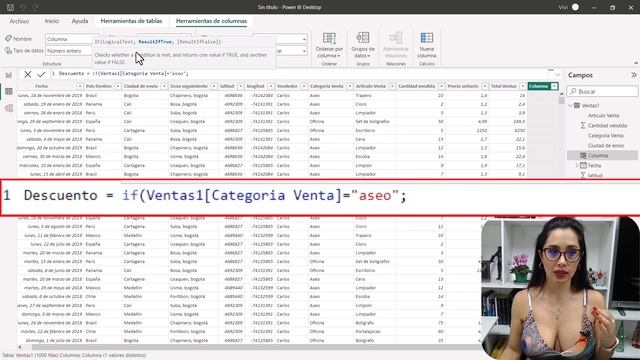Collapse the Ventas1 table node
The width and height of the screenshot is (640, 360).
pyautogui.click(x=571, y=105)
